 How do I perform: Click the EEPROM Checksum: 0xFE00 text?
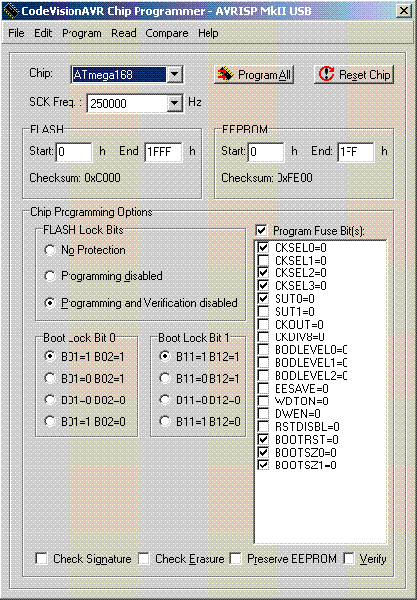click(267, 178)
